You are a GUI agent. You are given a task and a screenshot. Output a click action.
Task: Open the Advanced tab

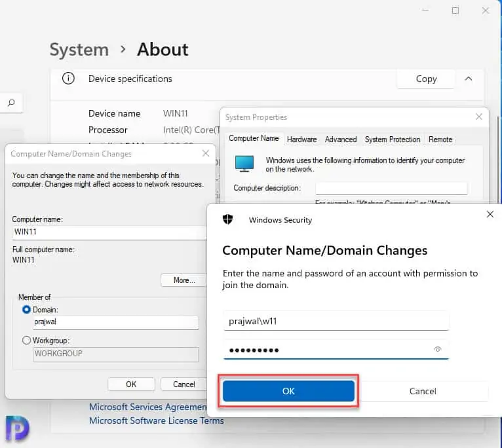(341, 140)
